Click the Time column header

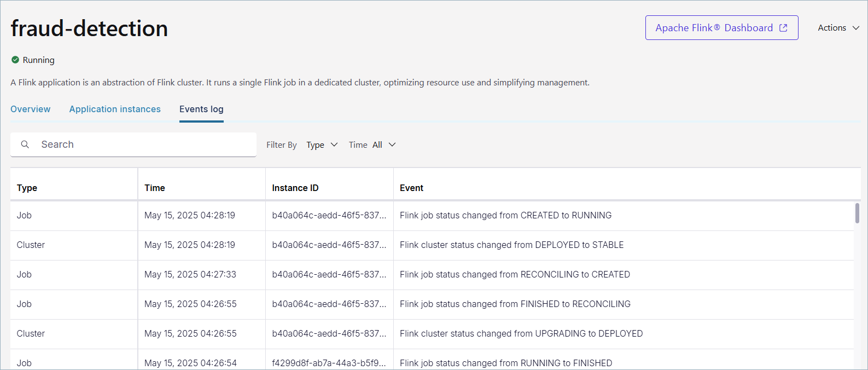(x=155, y=188)
